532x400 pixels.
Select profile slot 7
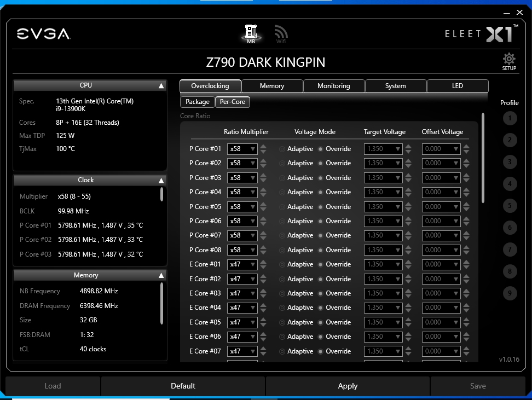(x=510, y=250)
